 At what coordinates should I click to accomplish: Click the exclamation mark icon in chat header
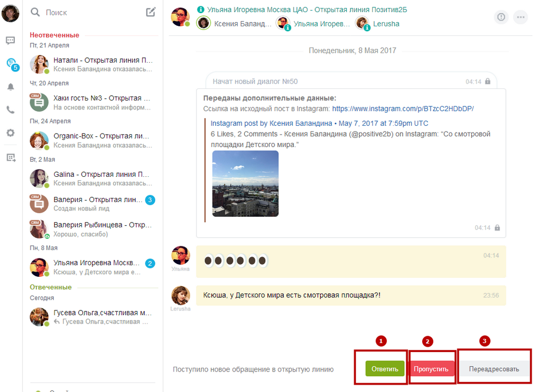point(501,16)
